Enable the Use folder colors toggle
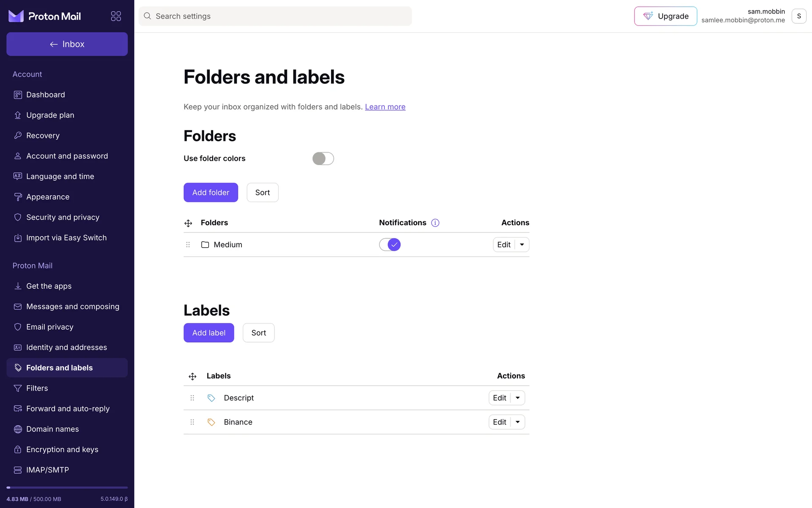 point(323,158)
